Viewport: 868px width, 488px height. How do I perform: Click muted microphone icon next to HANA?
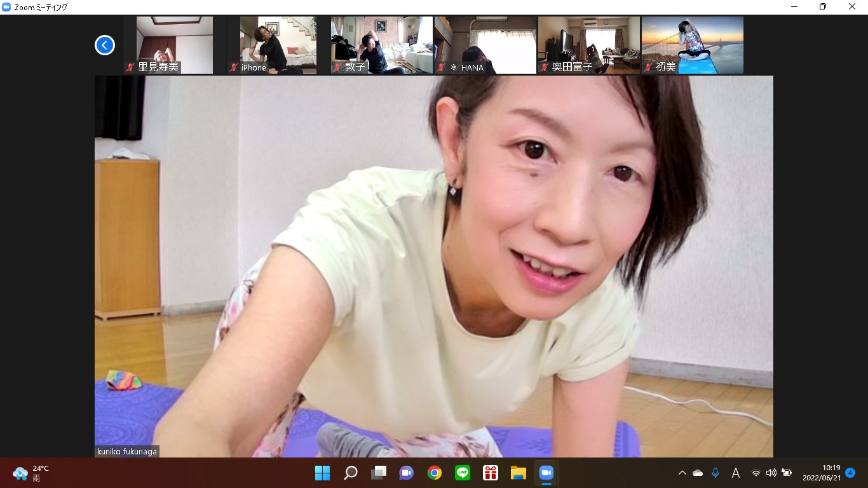(x=441, y=67)
